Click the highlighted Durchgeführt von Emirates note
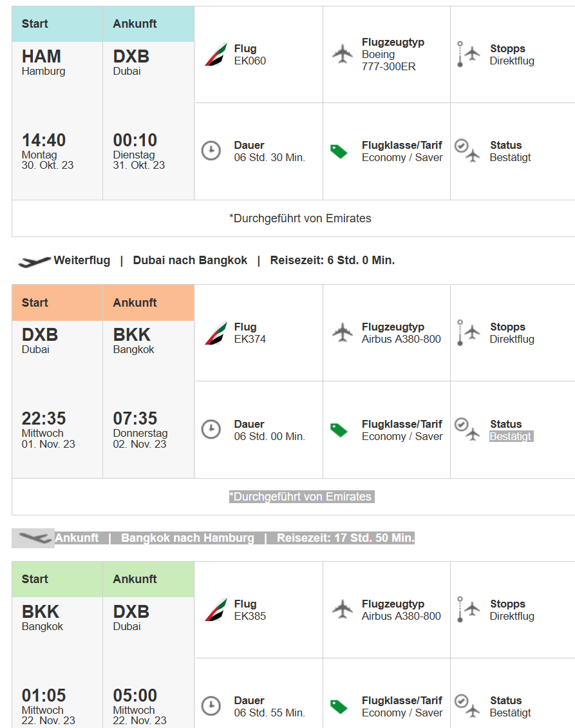 [301, 497]
